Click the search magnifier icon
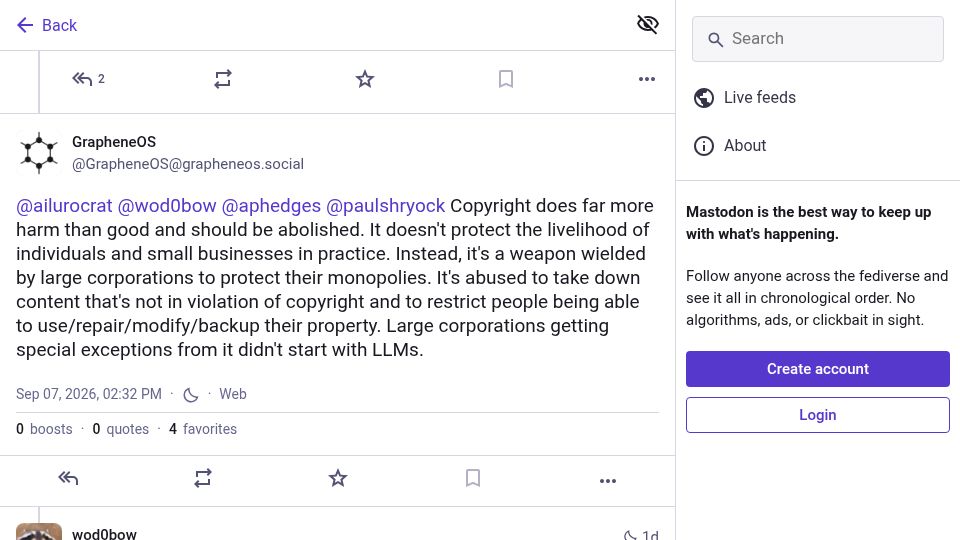Screen dimensions: 960x540 click(715, 40)
